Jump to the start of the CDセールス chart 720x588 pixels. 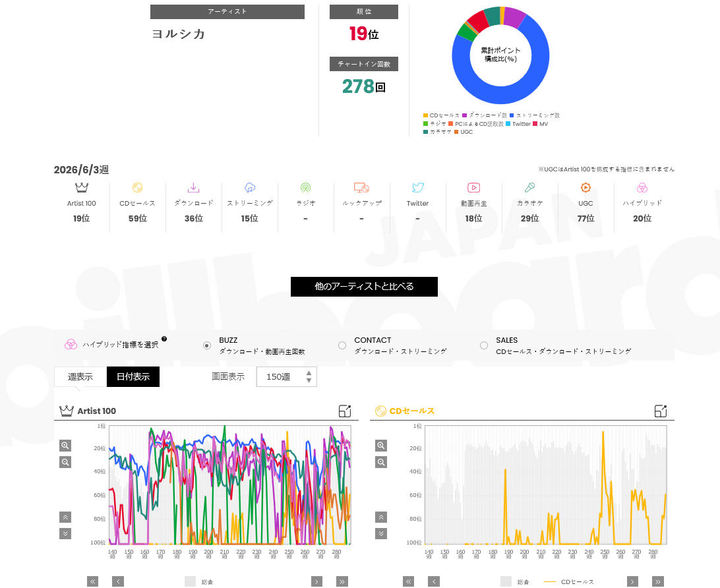[x=409, y=581]
